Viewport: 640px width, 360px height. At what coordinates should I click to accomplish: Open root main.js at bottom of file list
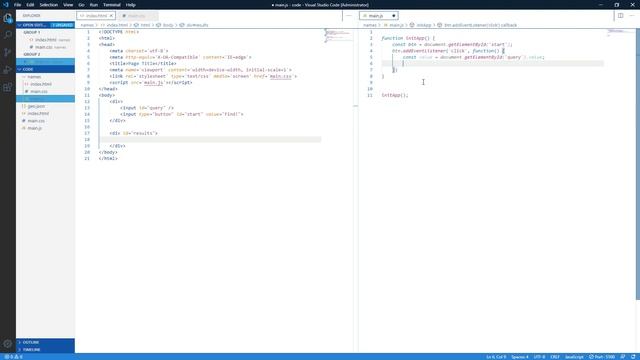pos(45,128)
